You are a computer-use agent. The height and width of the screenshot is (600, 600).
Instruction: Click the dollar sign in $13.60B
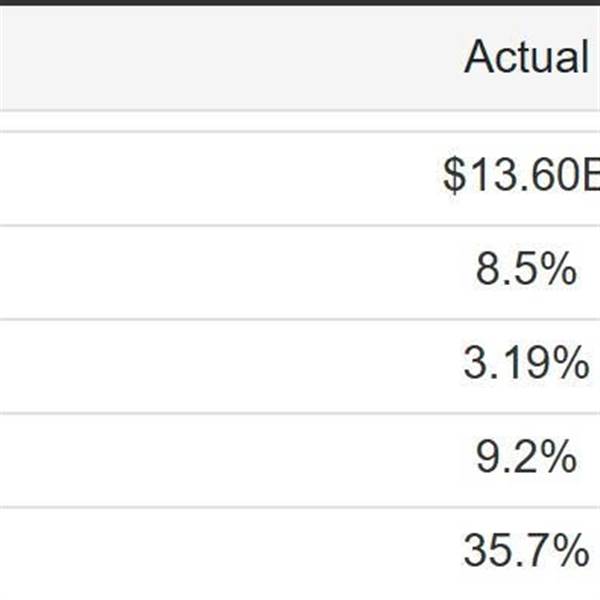click(455, 177)
